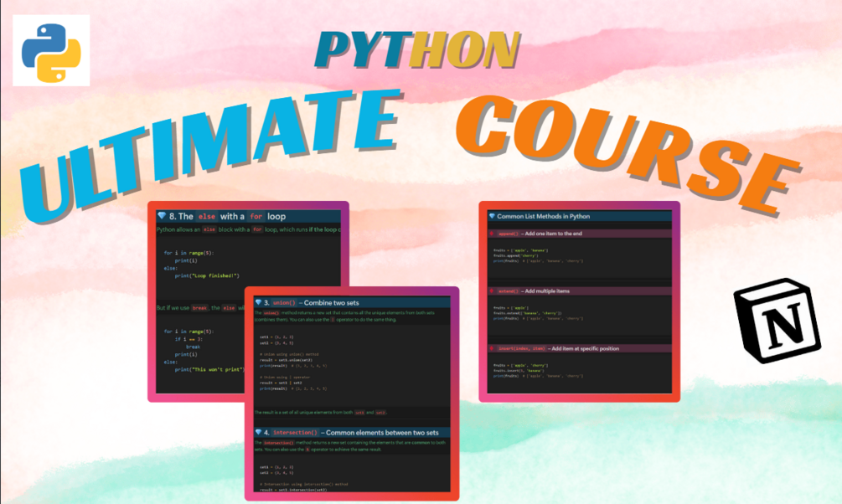The image size is (842, 504).
Task: Click the "PYTHON" title text
Action: pyautogui.click(x=418, y=49)
